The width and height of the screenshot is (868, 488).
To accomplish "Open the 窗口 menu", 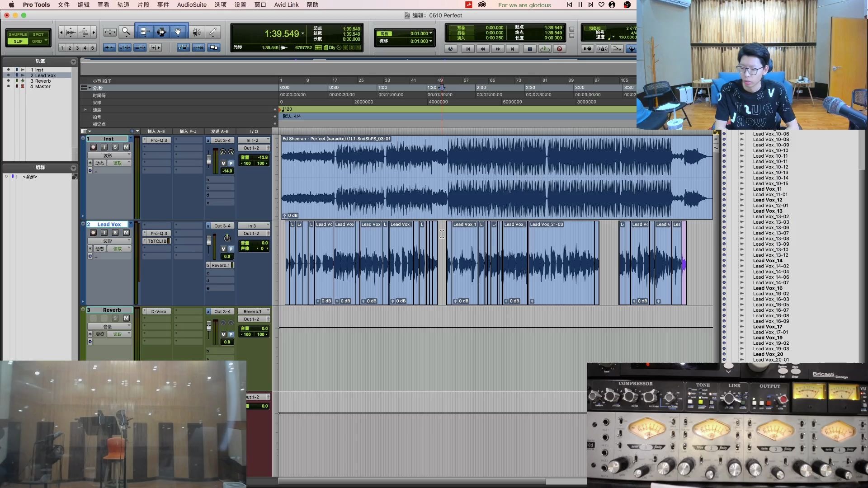I will pyautogui.click(x=260, y=5).
